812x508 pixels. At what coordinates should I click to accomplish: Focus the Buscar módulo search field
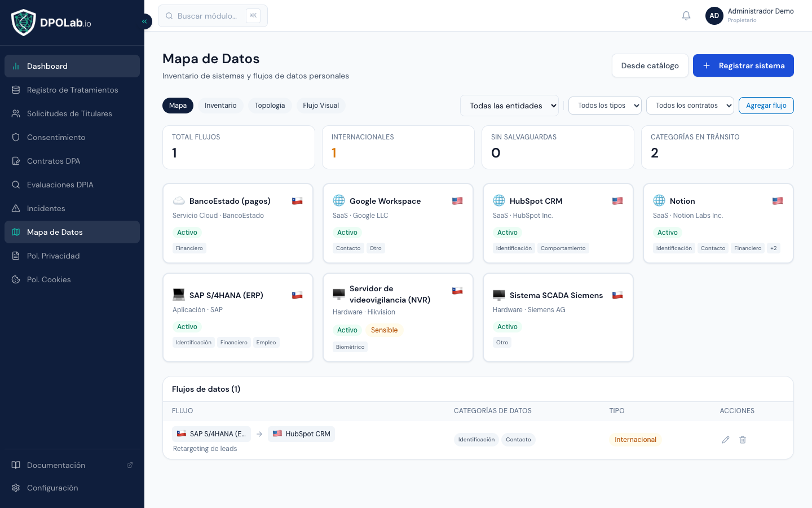pos(213,16)
